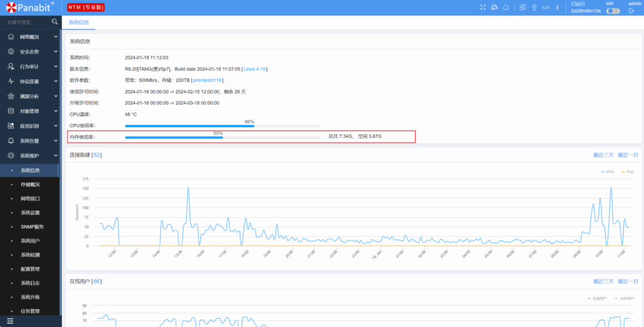
Task: Click the 52 link beside 连接新建
Action: (97, 155)
